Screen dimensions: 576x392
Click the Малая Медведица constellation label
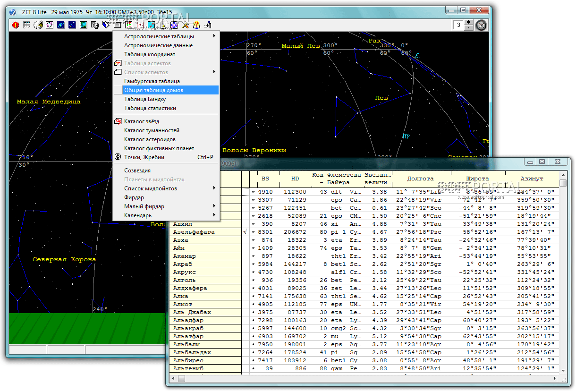[x=49, y=102]
